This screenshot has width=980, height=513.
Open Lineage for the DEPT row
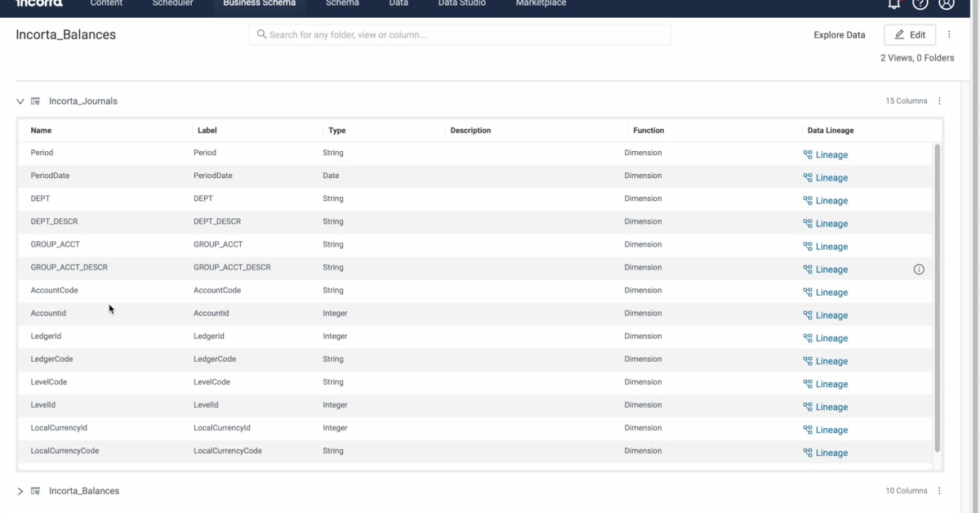(x=826, y=200)
